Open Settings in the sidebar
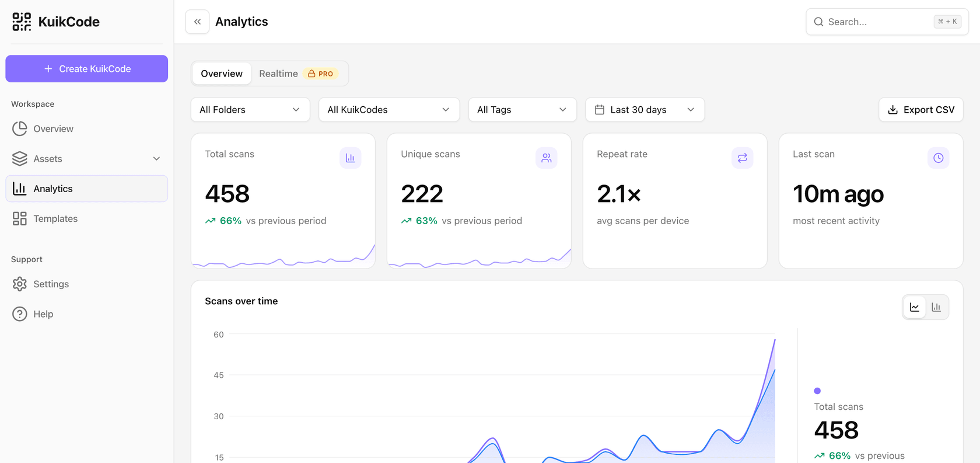Viewport: 980px width, 463px height. click(x=87, y=284)
